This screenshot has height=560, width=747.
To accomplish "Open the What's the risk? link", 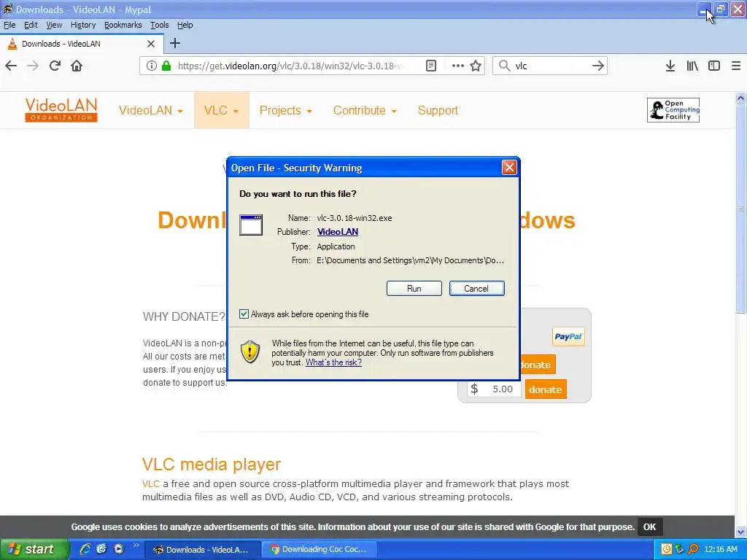I will click(333, 362).
